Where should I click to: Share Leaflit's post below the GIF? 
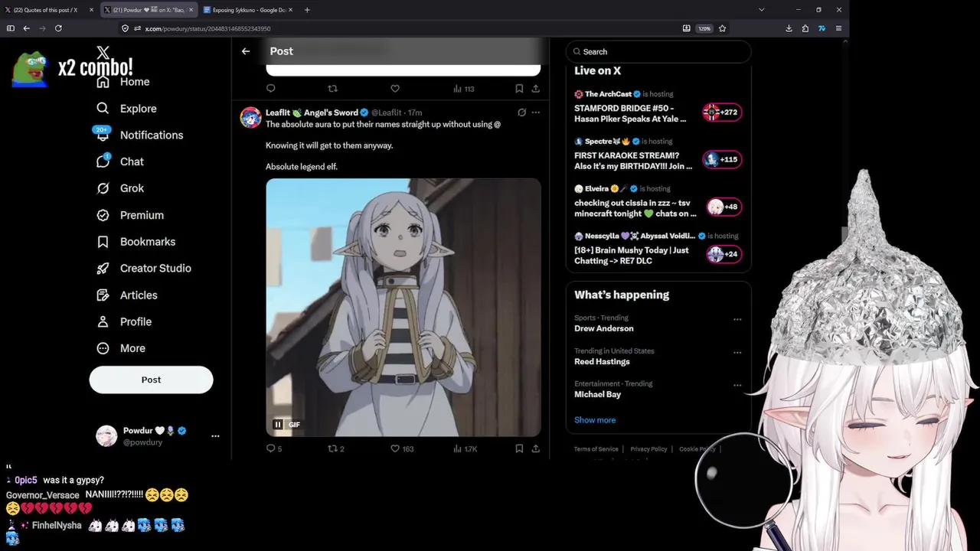536,448
